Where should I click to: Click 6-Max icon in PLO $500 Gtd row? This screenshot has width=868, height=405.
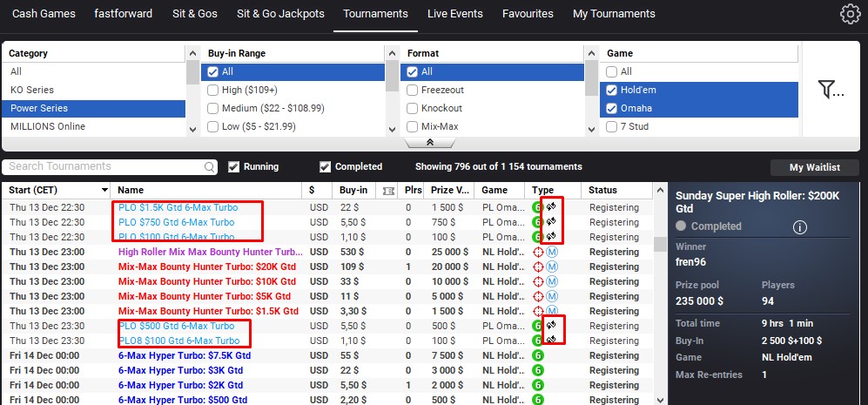coord(537,326)
